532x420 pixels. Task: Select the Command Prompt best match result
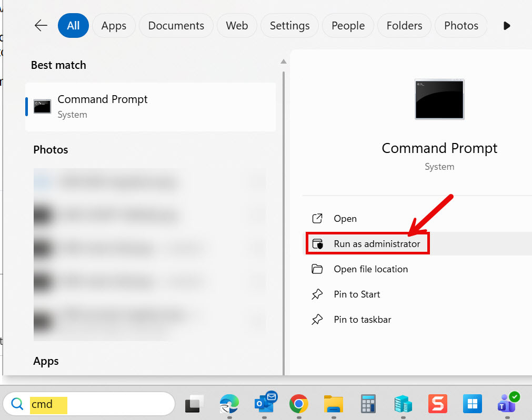click(150, 107)
